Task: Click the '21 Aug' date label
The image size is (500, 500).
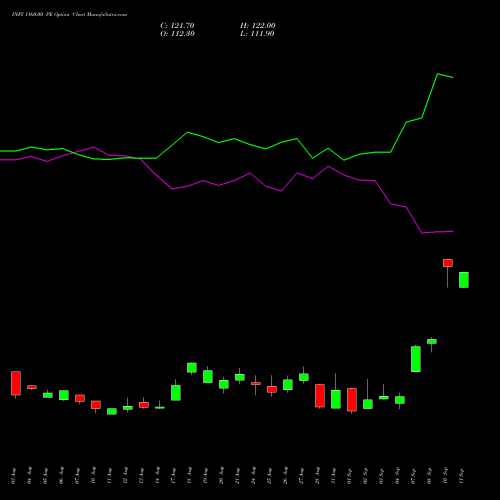Action: [238, 476]
